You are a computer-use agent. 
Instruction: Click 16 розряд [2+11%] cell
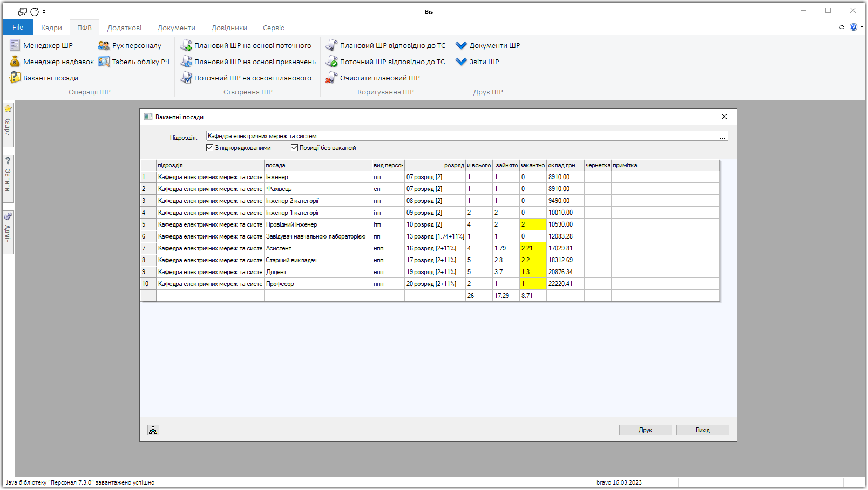pos(435,248)
